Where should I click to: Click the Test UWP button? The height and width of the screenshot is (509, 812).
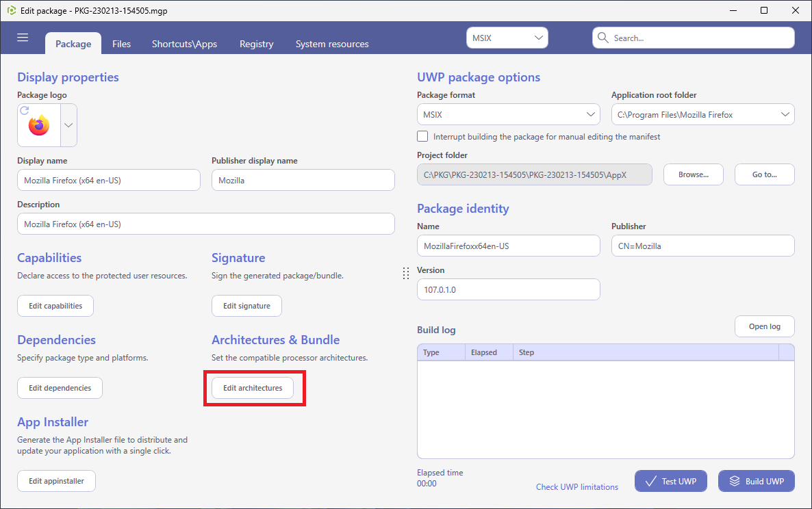671,481
